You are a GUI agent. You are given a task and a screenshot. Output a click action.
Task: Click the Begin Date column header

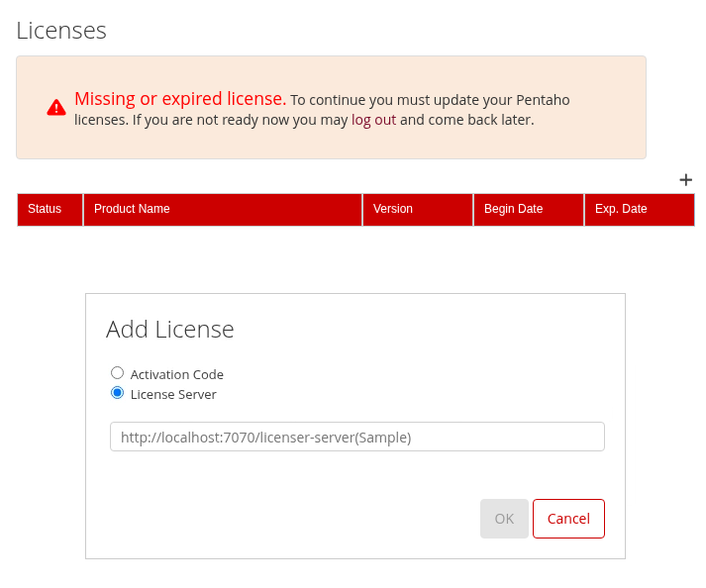click(x=513, y=209)
